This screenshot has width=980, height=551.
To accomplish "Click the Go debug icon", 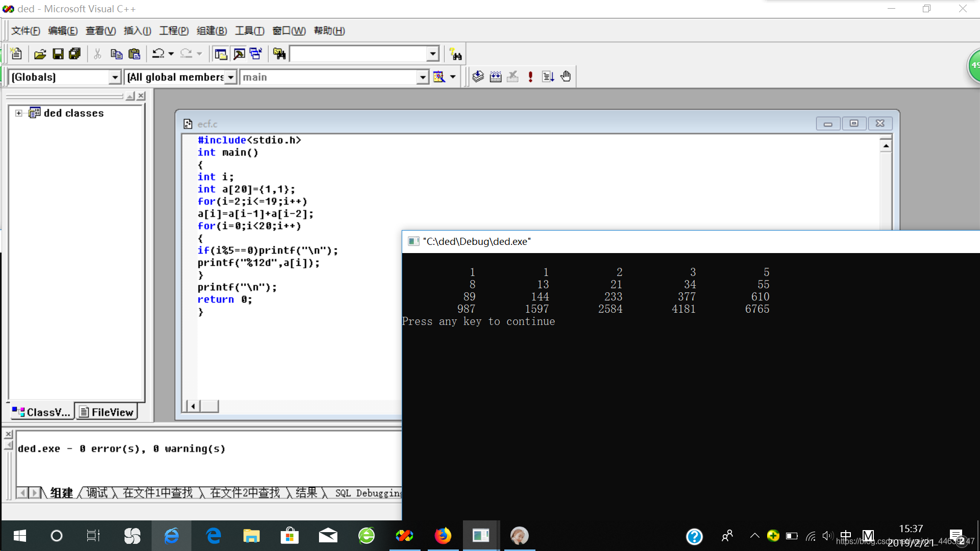I will pyautogui.click(x=548, y=77).
